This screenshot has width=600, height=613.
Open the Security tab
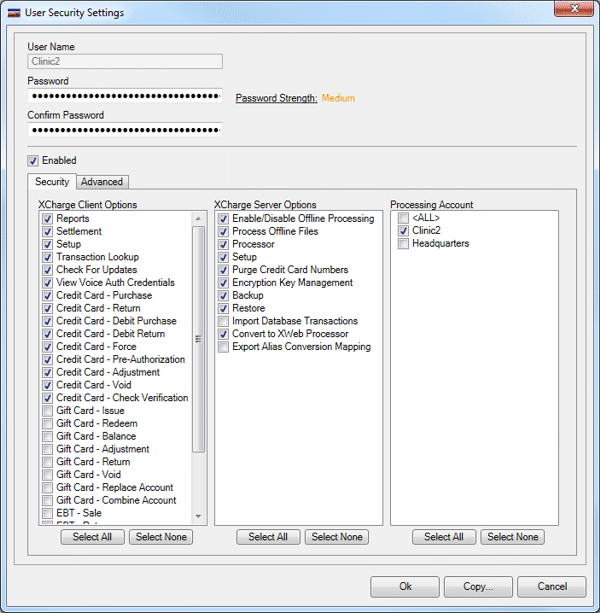[x=52, y=182]
